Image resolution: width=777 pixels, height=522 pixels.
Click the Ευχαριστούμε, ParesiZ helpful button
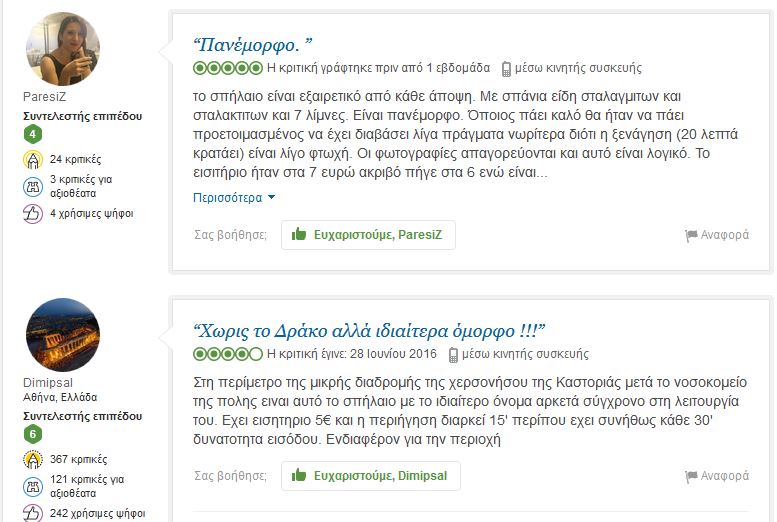(368, 235)
